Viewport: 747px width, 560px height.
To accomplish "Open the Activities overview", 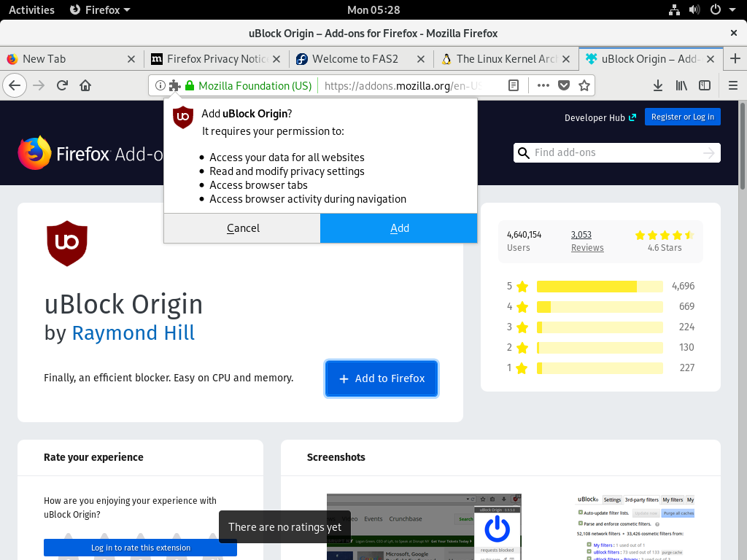I will pos(31,9).
